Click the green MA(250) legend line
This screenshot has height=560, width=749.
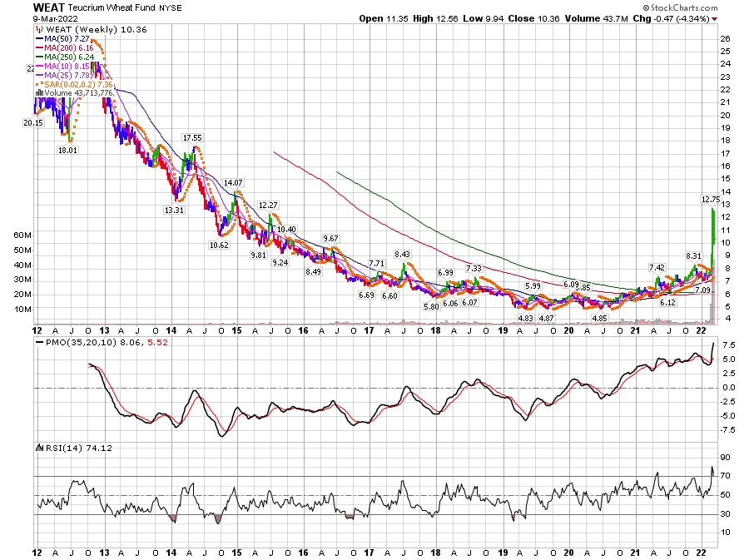pos(38,57)
